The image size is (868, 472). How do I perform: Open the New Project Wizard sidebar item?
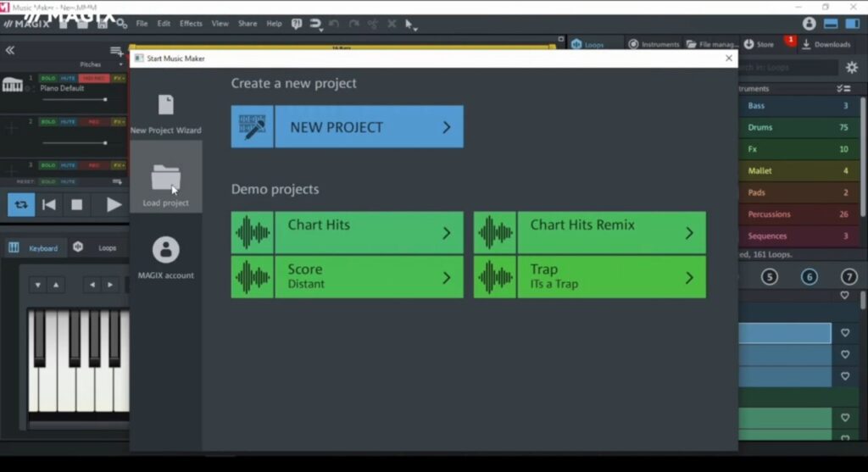click(165, 114)
